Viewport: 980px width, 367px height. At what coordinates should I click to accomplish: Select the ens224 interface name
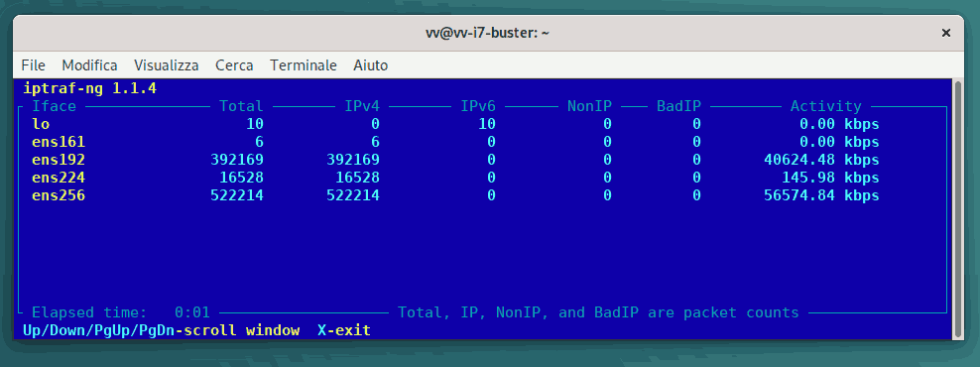pos(59,178)
